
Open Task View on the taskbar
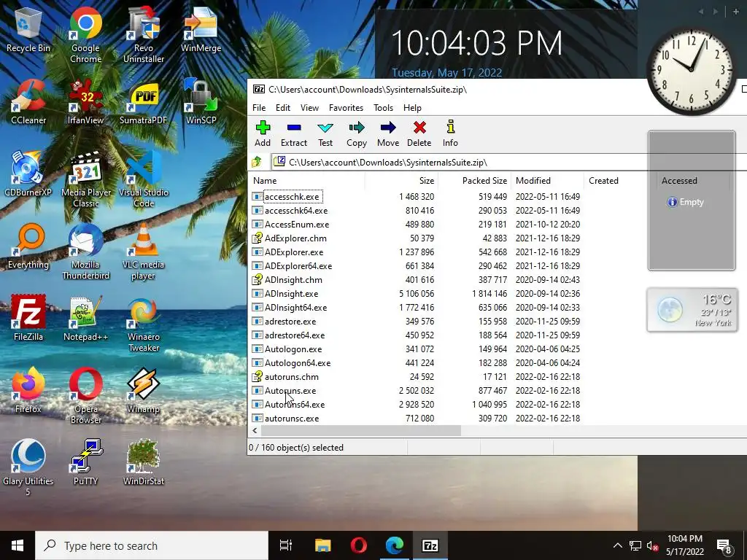tap(286, 545)
